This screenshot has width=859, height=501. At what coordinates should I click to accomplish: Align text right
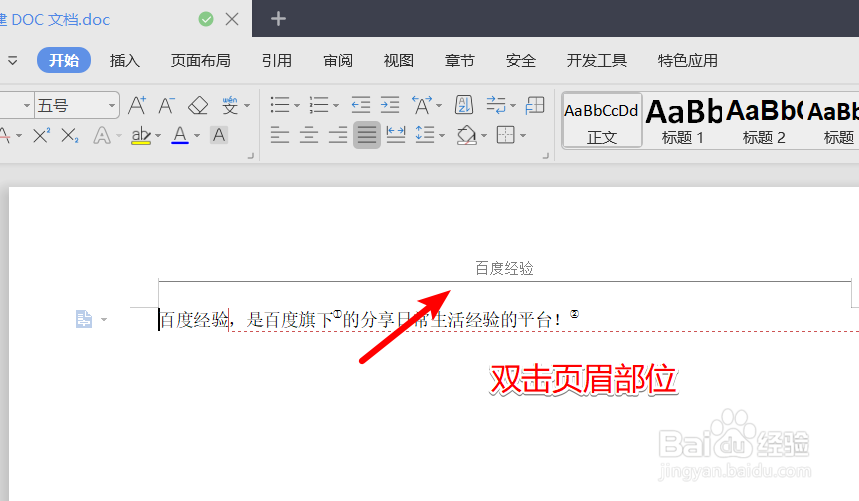(x=338, y=135)
